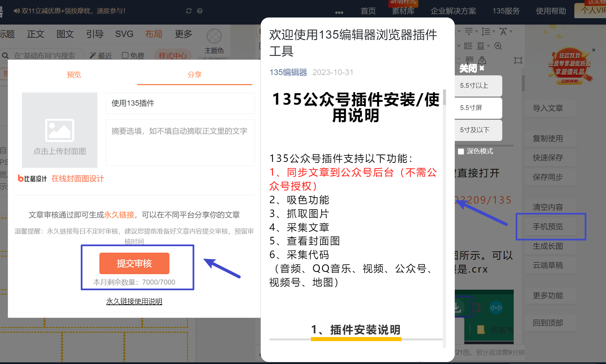Expand the letter spacing dropdown arrow

(511, 32)
